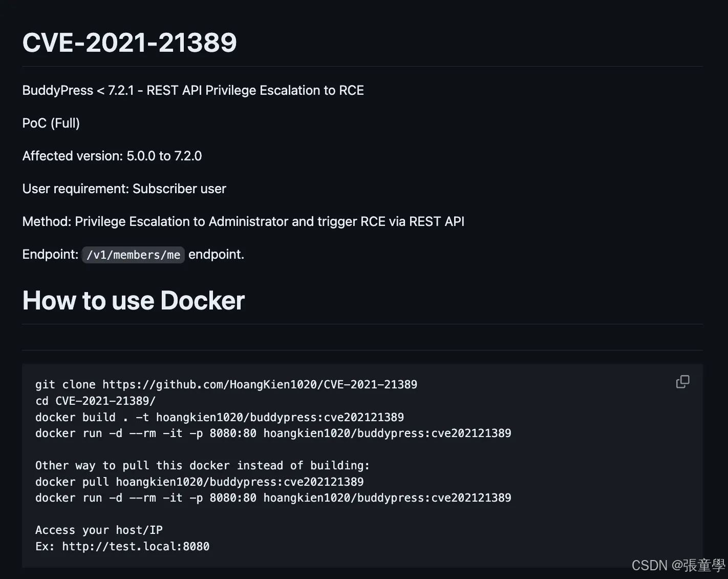Image resolution: width=728 pixels, height=579 pixels.
Task: Click the PoC (Full) paragraph
Action: (x=51, y=123)
